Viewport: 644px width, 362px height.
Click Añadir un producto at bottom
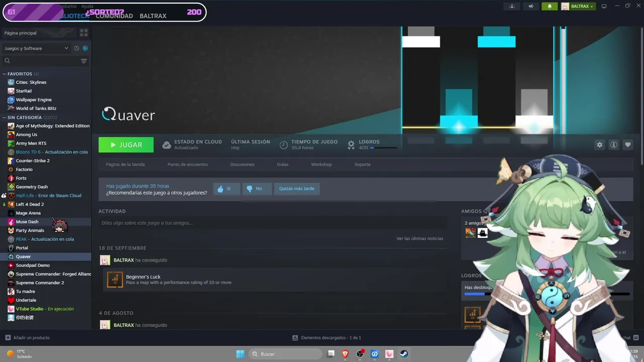(x=27, y=338)
